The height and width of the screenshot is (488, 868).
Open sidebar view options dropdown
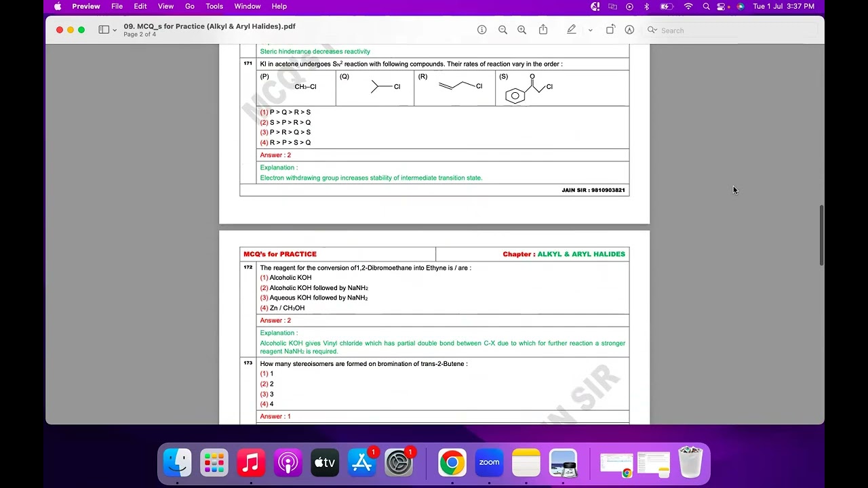coord(115,30)
